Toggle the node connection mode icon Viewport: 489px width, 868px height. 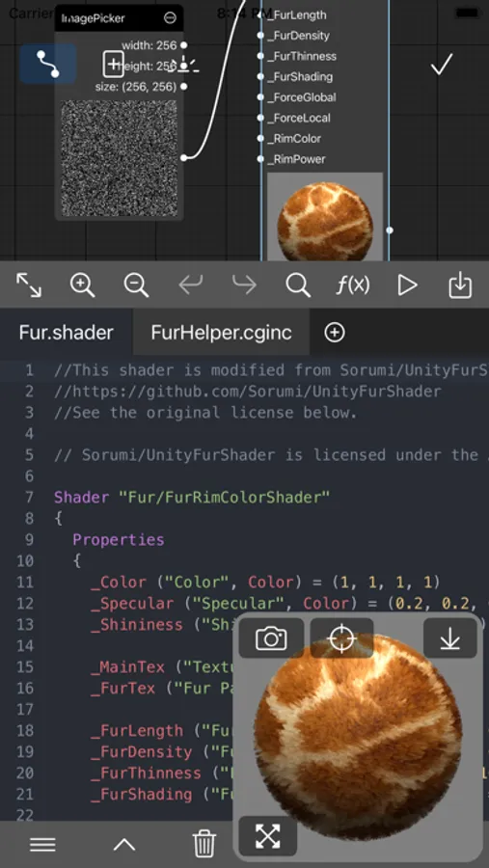(47, 65)
